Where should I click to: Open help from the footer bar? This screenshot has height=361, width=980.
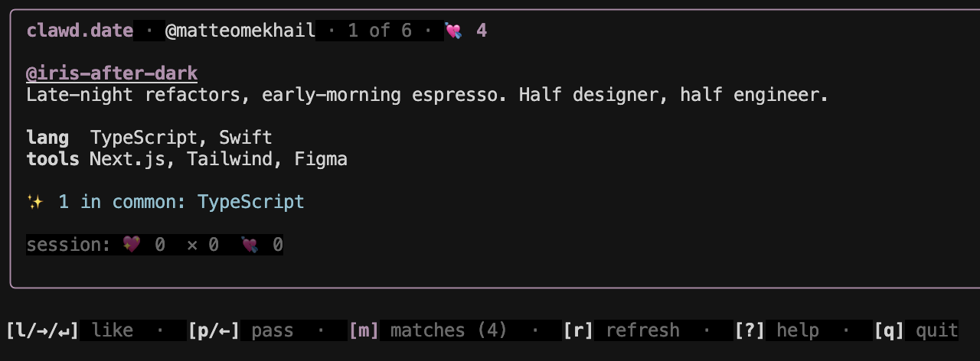[798, 330]
